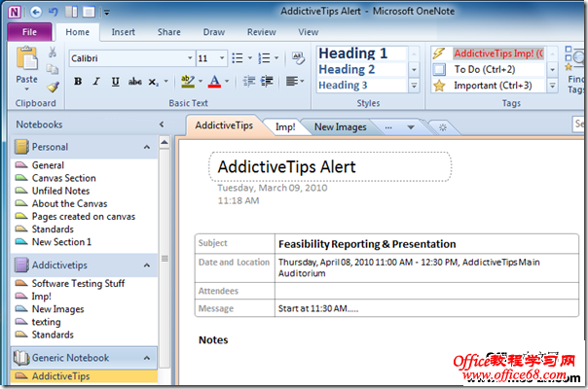Switch to the New Images section tab
This screenshot has height=389, width=588.
click(340, 127)
